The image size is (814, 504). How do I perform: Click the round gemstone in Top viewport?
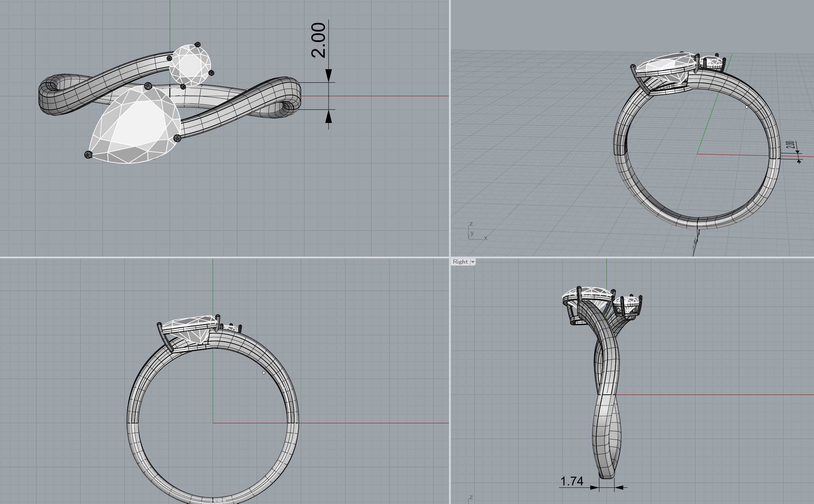[x=190, y=65]
